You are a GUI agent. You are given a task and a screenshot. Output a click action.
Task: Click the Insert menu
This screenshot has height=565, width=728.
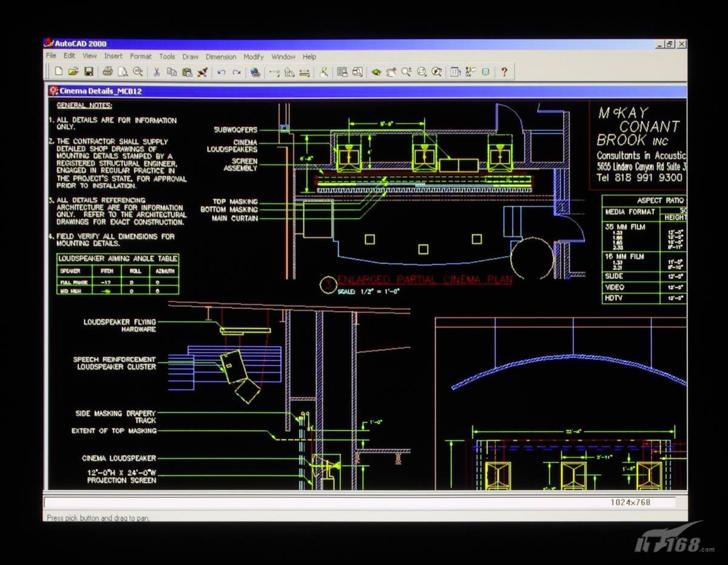coord(113,56)
